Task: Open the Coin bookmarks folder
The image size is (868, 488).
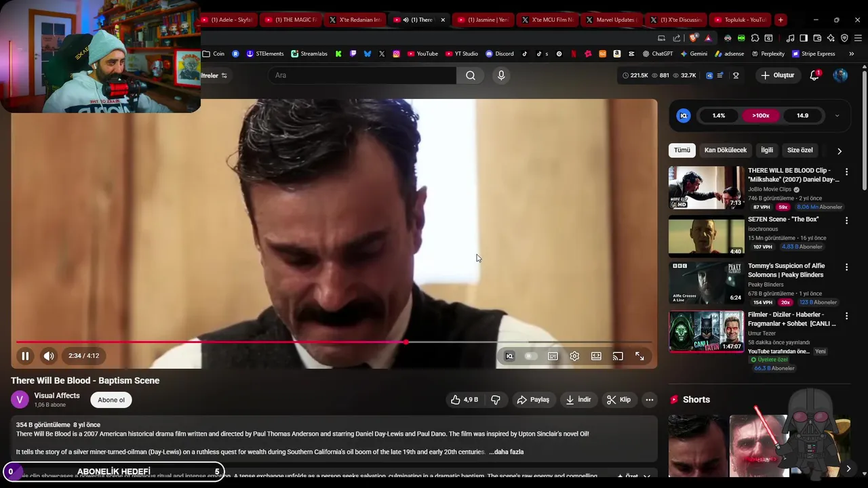Action: coord(214,54)
